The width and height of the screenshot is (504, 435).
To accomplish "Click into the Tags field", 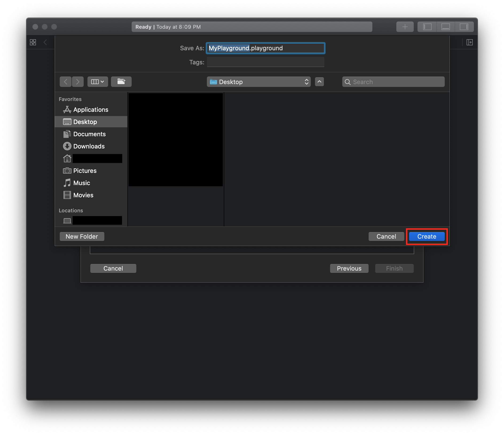I will pos(265,62).
